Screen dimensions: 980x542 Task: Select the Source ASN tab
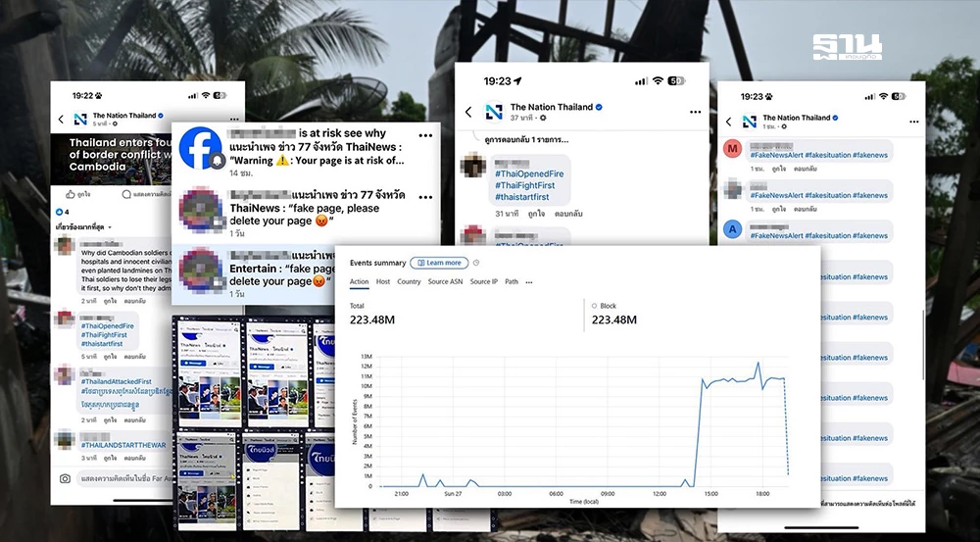click(445, 282)
